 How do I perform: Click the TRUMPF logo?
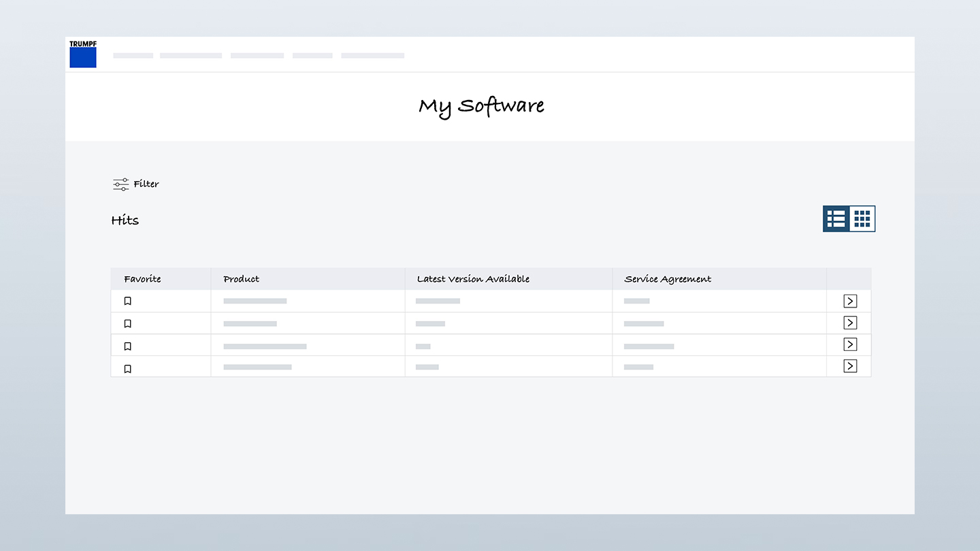pyautogui.click(x=83, y=54)
